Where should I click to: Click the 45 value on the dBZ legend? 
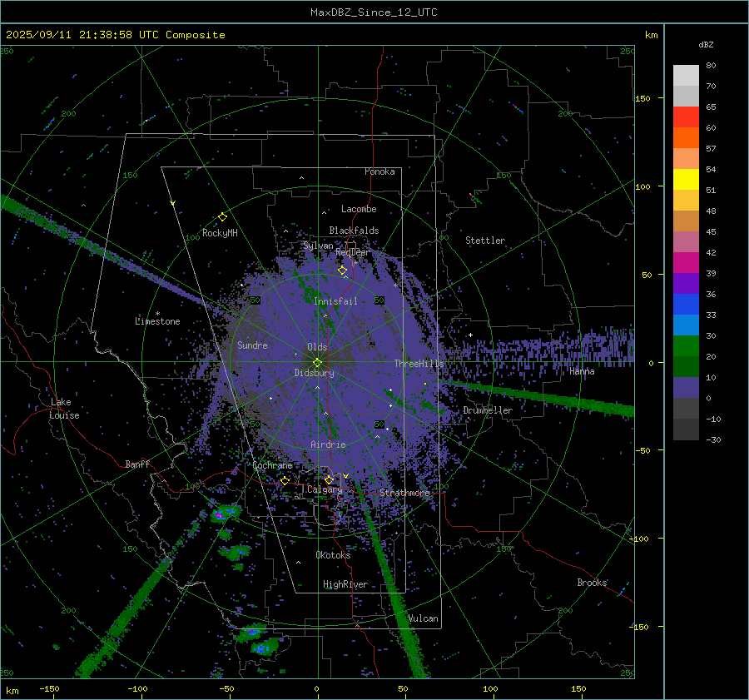coord(711,231)
